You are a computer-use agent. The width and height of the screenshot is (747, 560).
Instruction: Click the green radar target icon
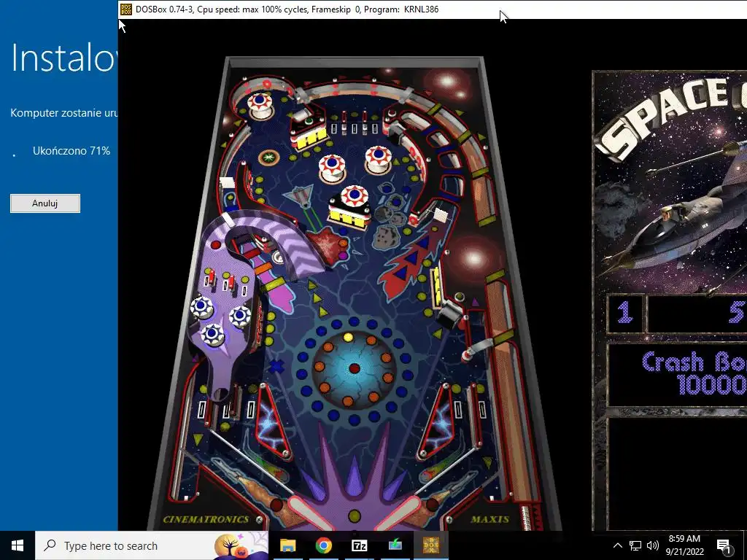[x=268, y=157]
